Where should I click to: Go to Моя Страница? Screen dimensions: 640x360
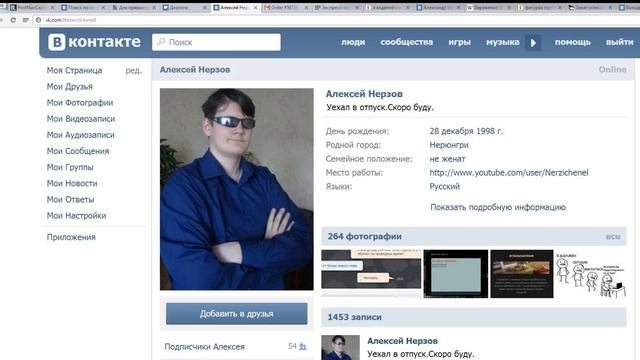point(74,70)
